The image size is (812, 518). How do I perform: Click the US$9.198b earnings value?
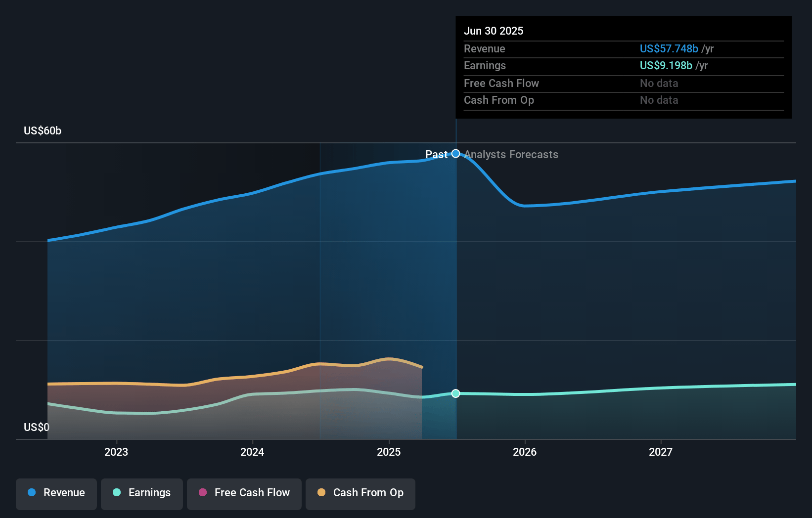[666, 65]
